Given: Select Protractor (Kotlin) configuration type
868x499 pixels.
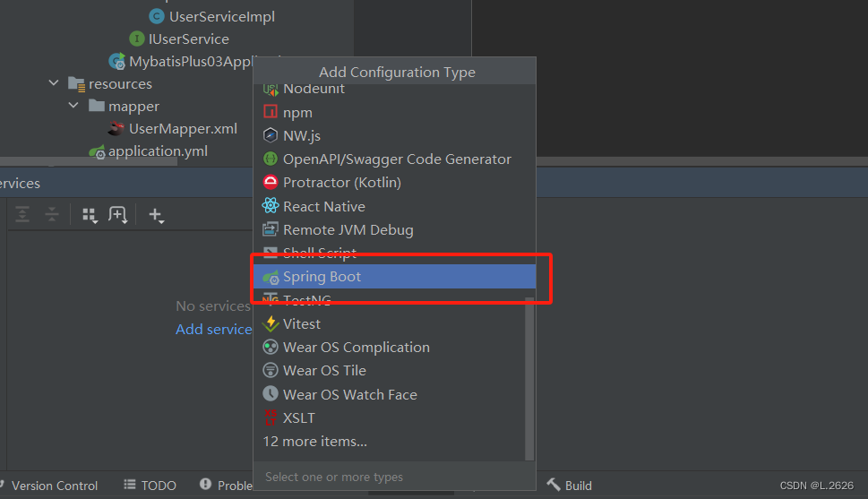Looking at the screenshot, I should point(394,182).
